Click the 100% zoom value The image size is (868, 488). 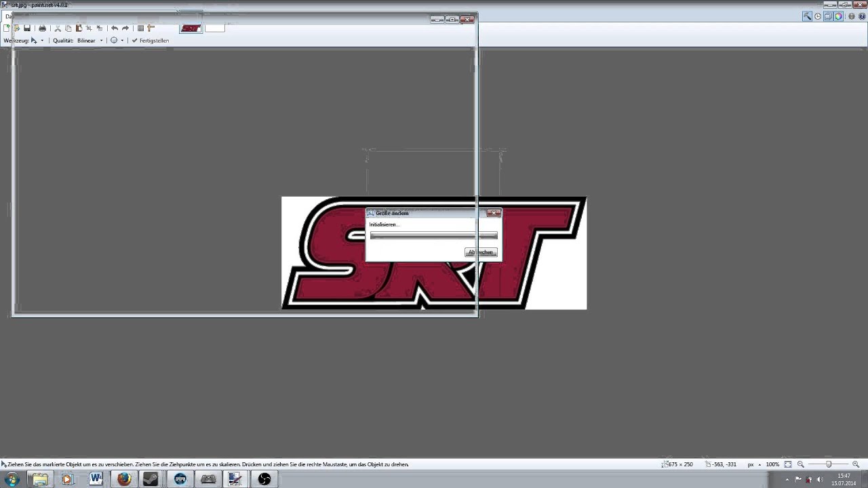(772, 464)
